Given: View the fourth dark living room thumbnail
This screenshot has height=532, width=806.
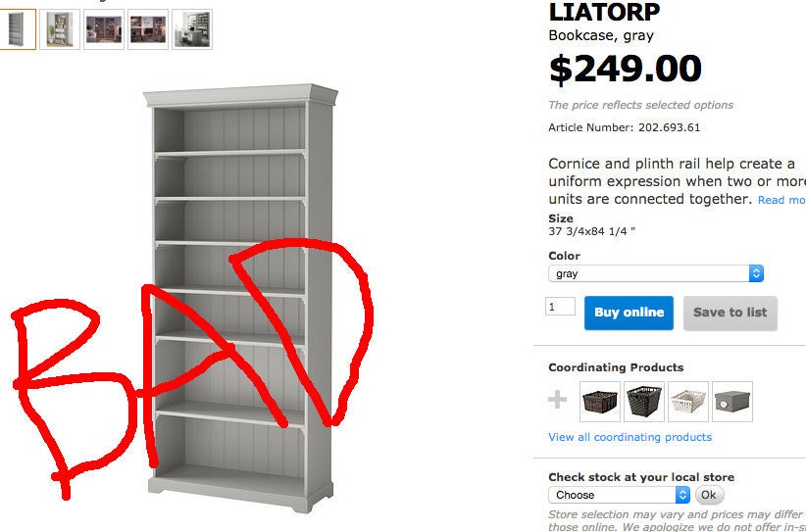Looking at the screenshot, I should (148, 29).
